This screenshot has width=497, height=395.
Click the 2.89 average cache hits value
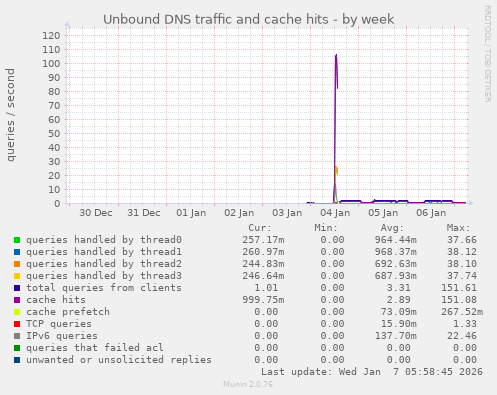[x=399, y=300]
